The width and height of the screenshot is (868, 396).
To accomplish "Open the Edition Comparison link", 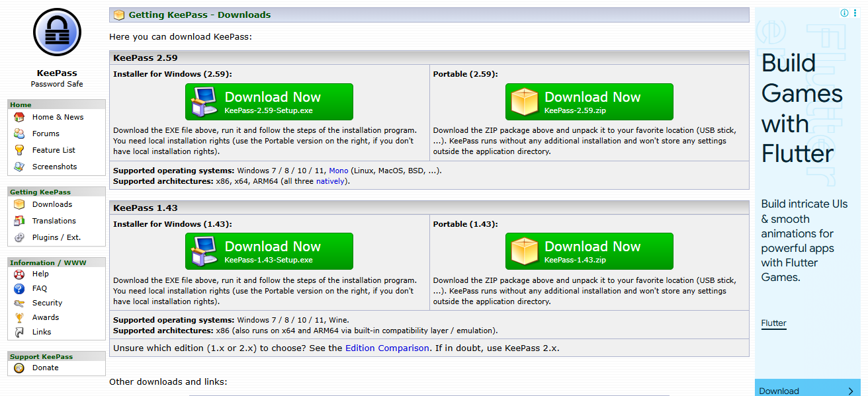I will pyautogui.click(x=387, y=348).
